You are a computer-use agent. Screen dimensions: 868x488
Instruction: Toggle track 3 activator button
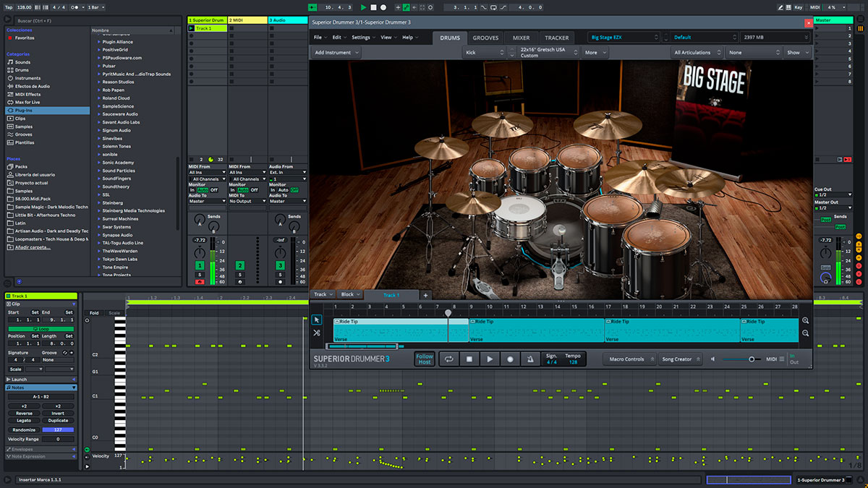[x=281, y=265]
